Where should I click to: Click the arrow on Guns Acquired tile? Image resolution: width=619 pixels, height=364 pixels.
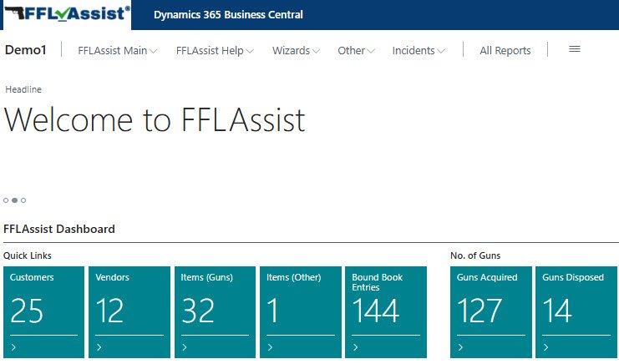tap(460, 347)
